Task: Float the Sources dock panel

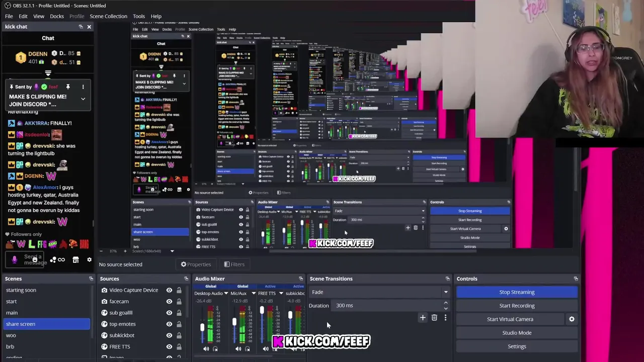Action: [x=186, y=279]
